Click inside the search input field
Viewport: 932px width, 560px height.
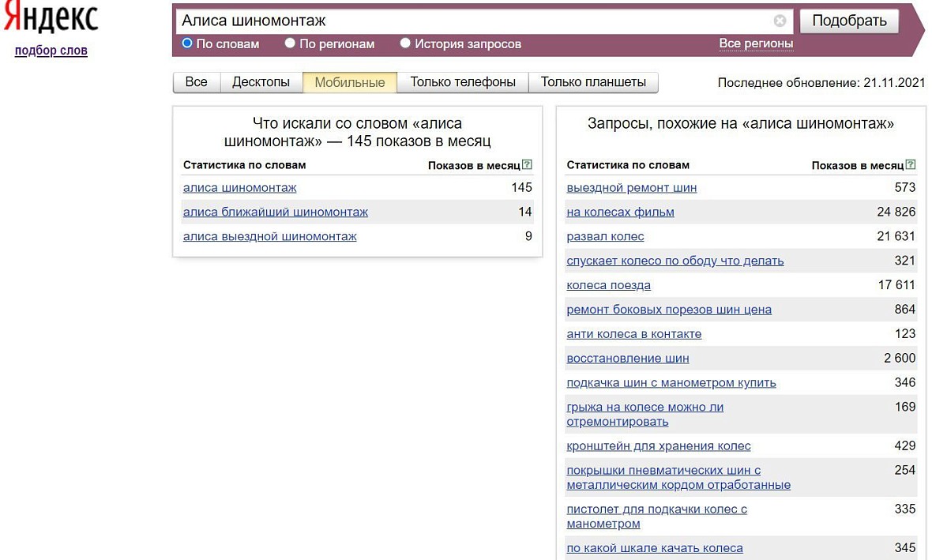pyautogui.click(x=474, y=21)
